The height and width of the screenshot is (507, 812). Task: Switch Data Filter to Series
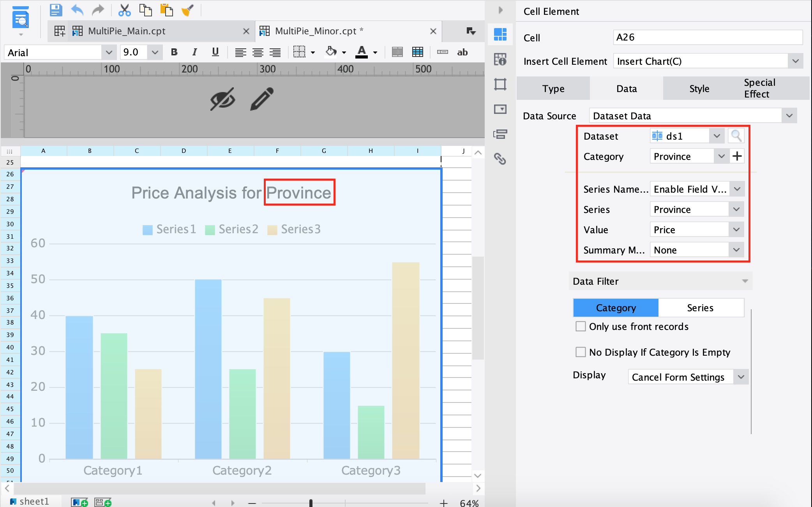[700, 308]
